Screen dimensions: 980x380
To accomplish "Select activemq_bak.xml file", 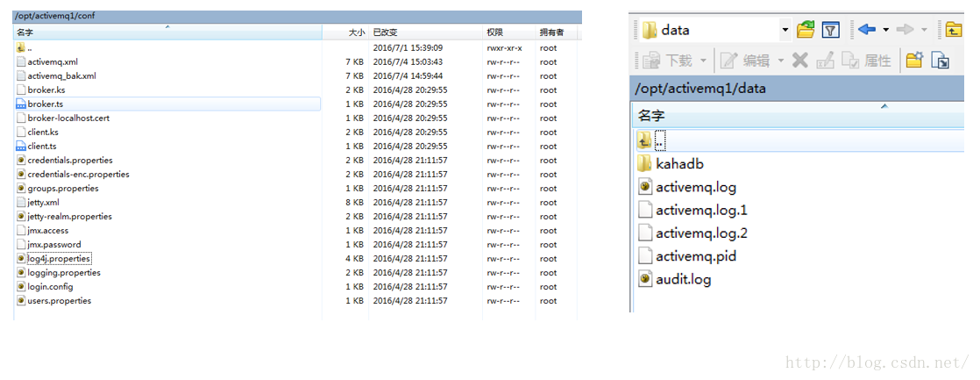I will point(62,75).
